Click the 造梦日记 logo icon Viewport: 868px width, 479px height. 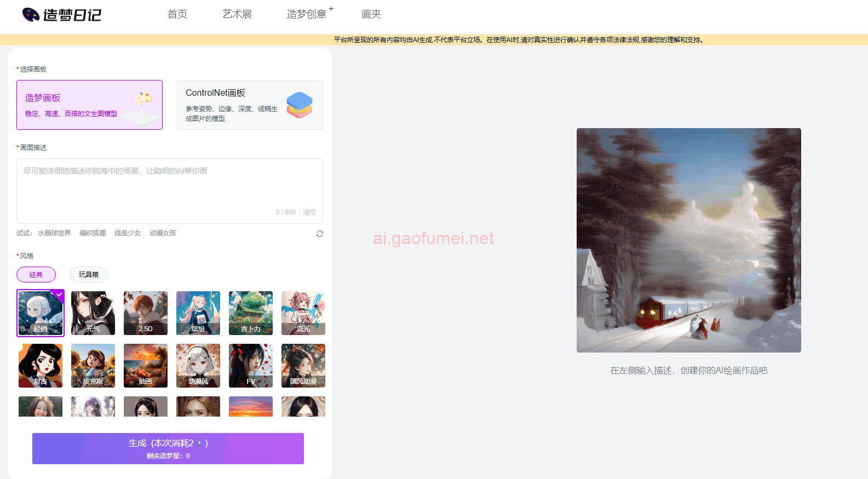point(31,15)
